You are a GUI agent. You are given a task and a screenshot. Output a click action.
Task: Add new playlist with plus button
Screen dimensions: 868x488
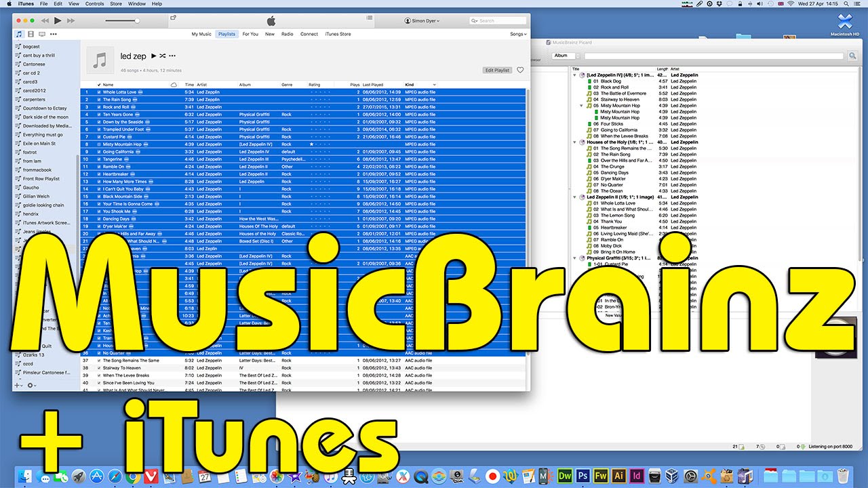coord(18,385)
